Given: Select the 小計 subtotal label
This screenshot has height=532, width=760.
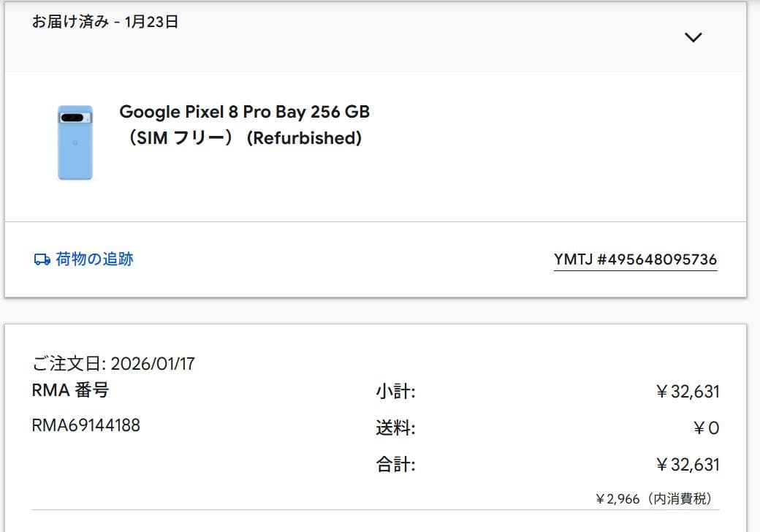Looking at the screenshot, I should [x=395, y=392].
